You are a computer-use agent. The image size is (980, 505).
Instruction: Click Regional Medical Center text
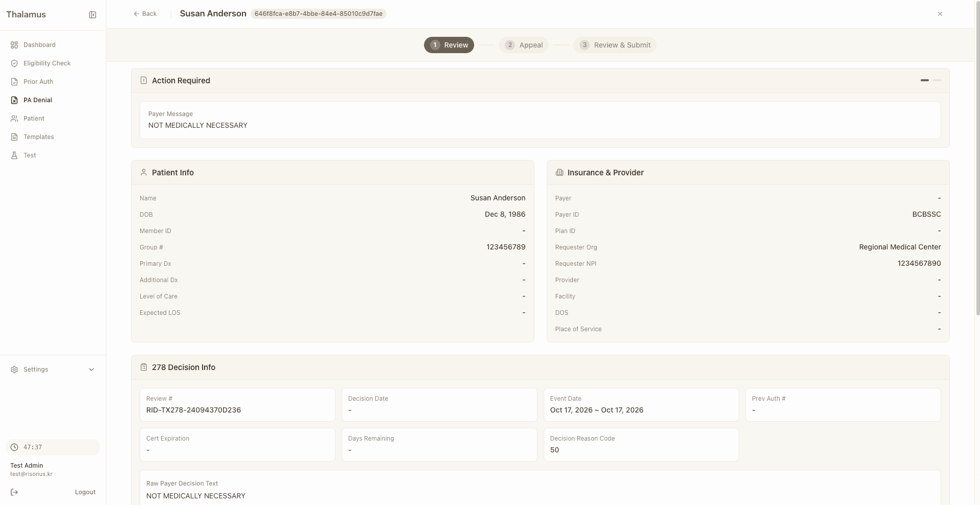(x=900, y=247)
